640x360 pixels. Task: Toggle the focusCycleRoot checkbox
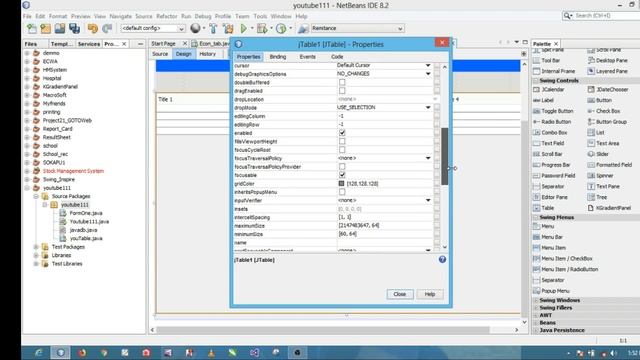pyautogui.click(x=342, y=150)
